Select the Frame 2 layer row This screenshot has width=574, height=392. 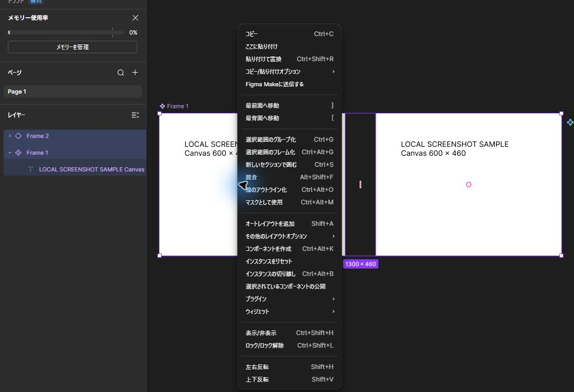75,136
